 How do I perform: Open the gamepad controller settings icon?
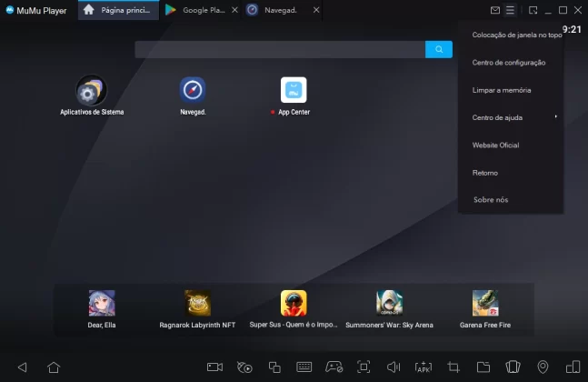334,367
